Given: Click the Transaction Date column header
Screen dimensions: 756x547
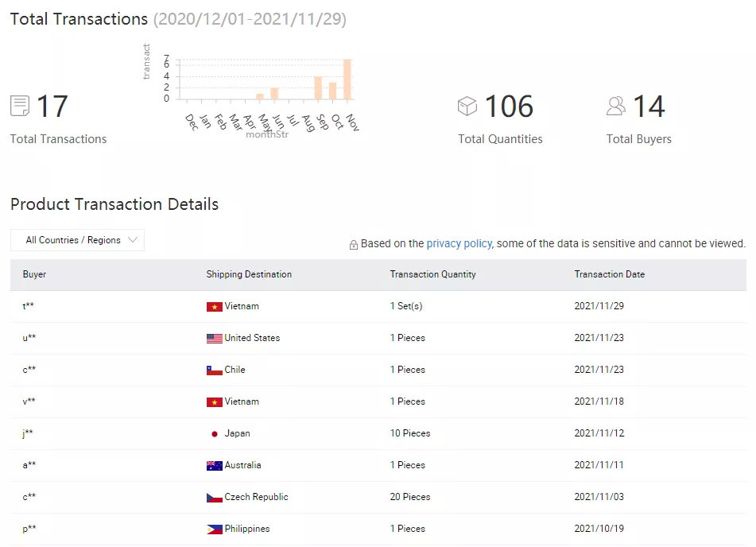Looking at the screenshot, I should click(609, 274).
